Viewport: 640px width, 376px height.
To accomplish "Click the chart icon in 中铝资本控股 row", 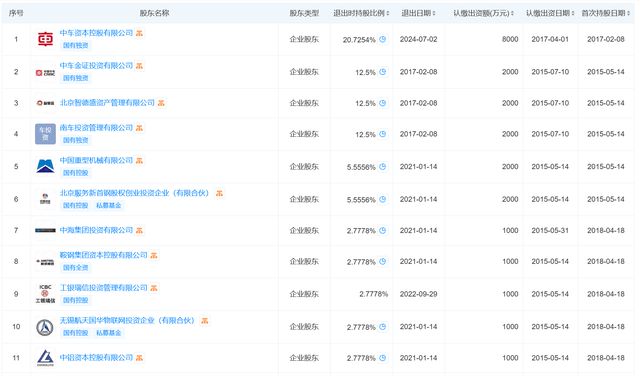I will 382,358.
